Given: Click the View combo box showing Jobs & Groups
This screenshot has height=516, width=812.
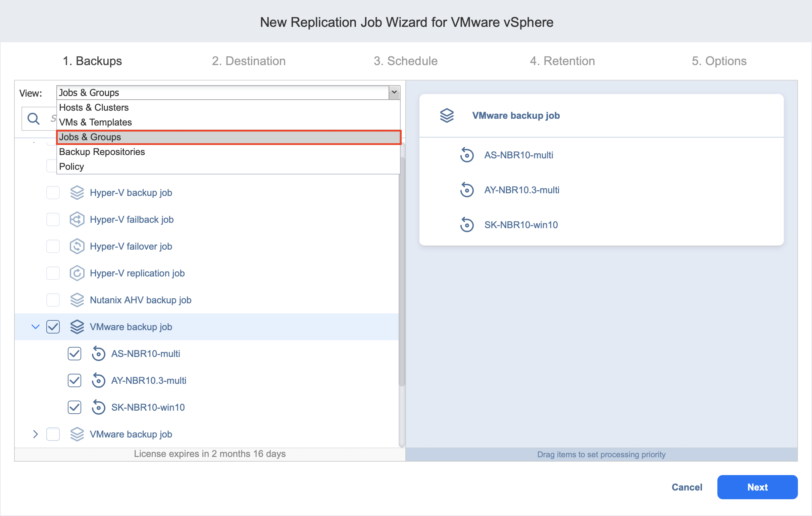Looking at the screenshot, I should [228, 92].
